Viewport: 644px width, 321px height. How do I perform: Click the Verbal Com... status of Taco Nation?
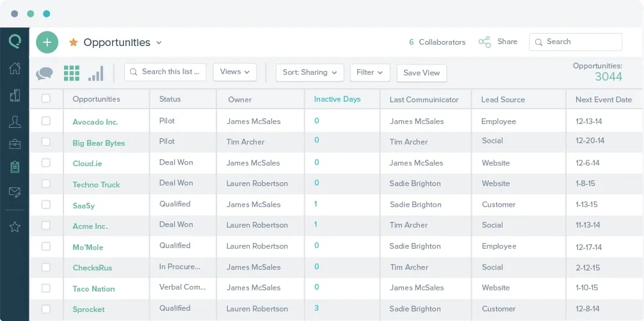point(182,287)
